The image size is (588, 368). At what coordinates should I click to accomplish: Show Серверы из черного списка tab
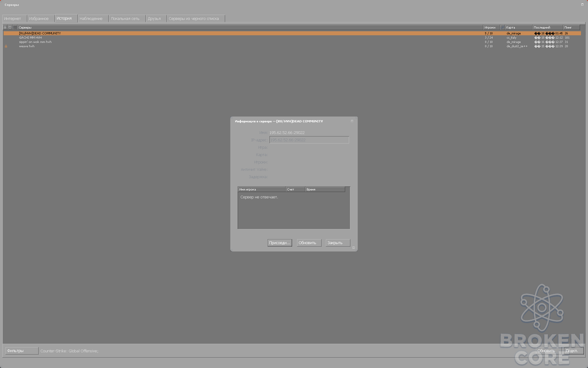pos(196,19)
